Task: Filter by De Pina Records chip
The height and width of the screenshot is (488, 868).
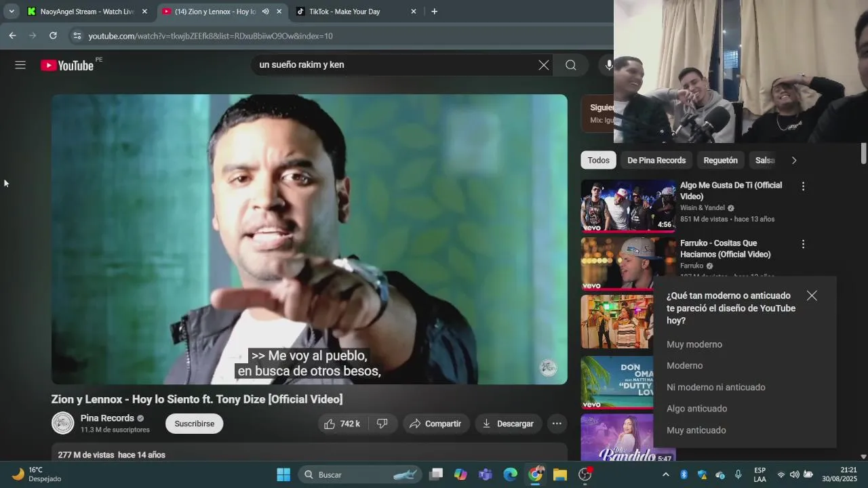Action: 656,161
